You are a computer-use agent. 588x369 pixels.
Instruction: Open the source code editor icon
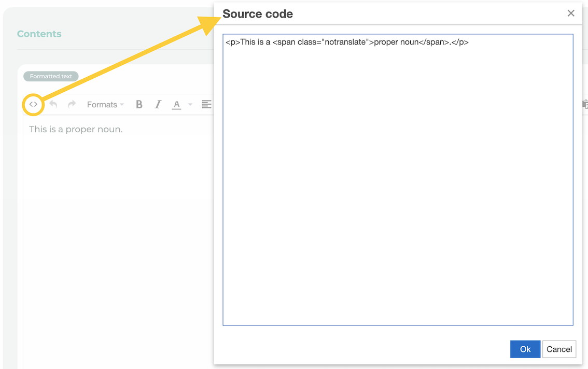tap(33, 105)
